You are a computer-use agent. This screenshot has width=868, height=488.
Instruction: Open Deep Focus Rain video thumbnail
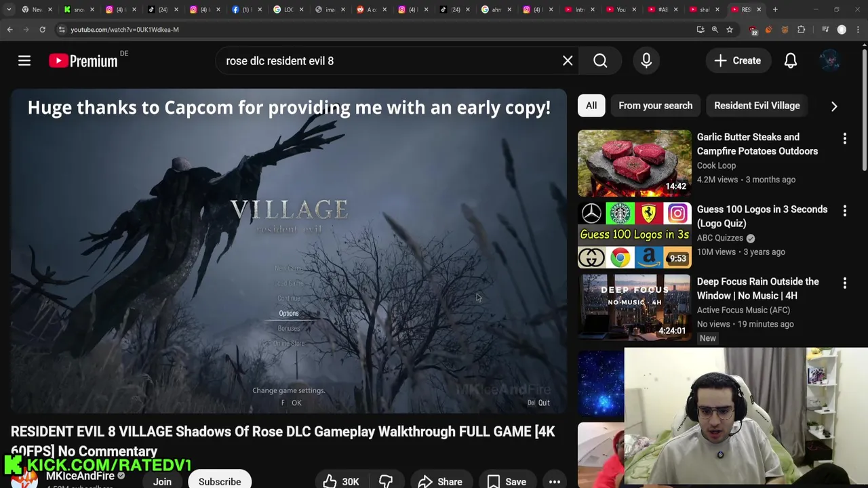[x=635, y=307]
